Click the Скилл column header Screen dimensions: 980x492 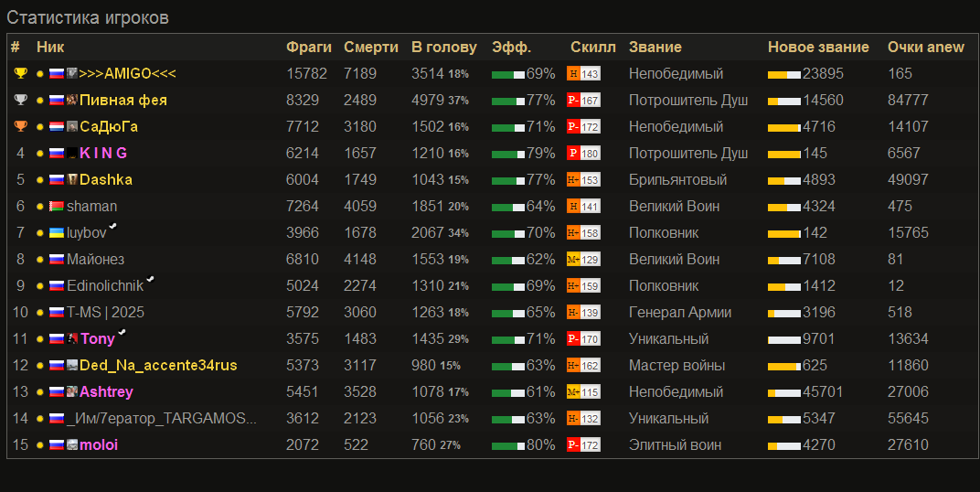click(592, 48)
